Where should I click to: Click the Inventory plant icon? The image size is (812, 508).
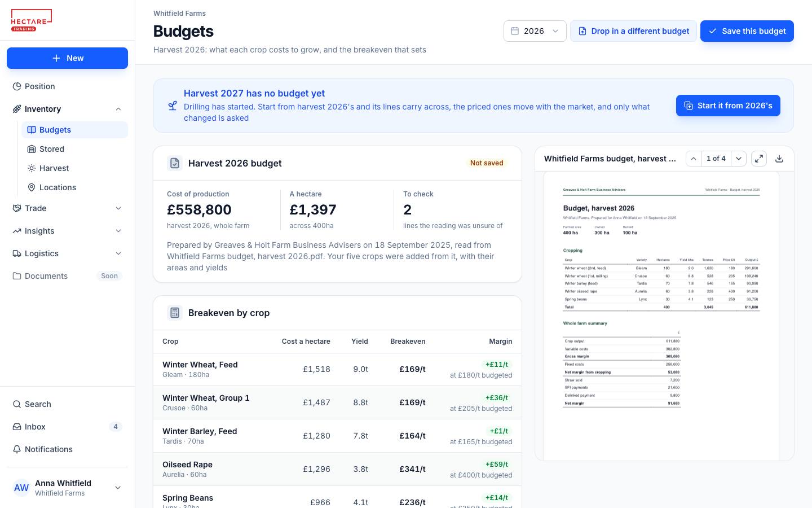pyautogui.click(x=17, y=109)
